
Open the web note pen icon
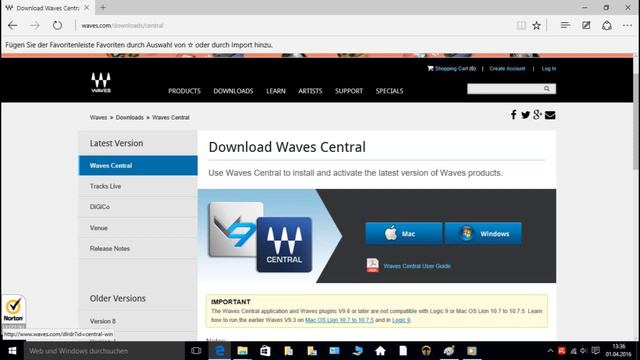click(x=586, y=25)
